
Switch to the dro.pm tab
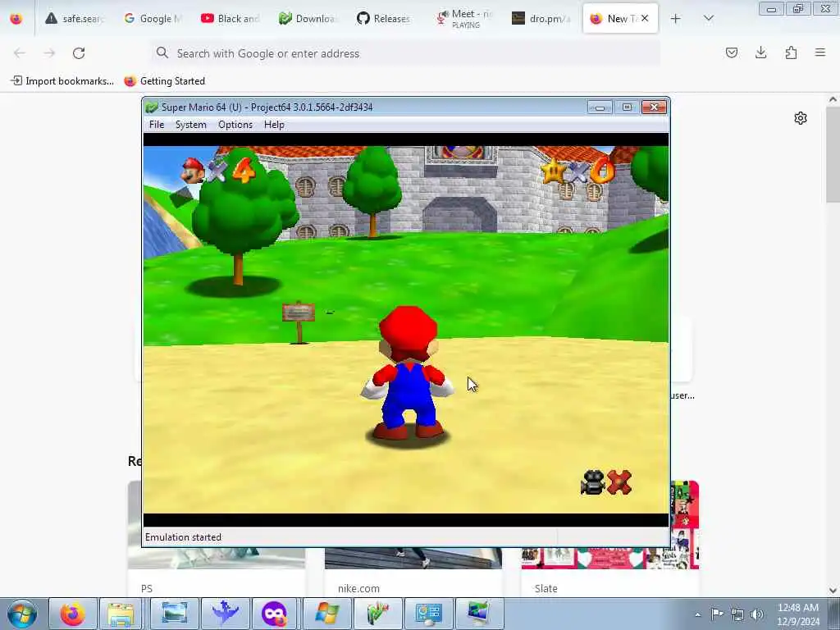click(541, 19)
